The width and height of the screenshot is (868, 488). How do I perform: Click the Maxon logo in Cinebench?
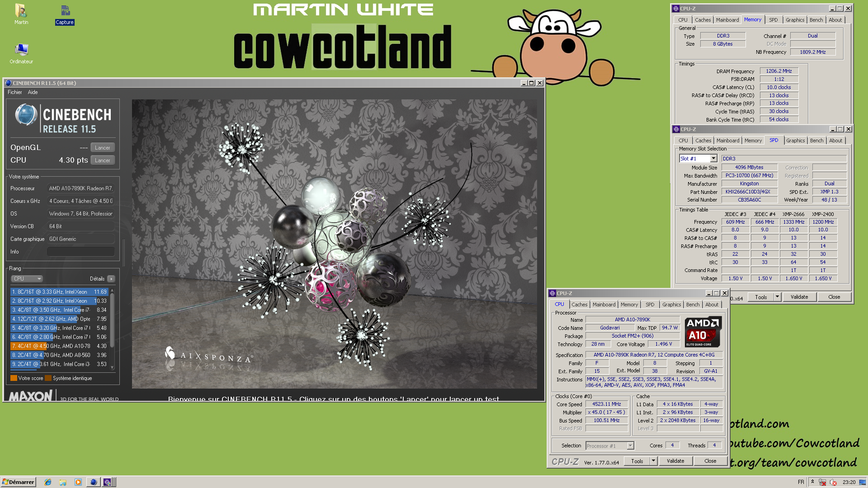point(31,396)
